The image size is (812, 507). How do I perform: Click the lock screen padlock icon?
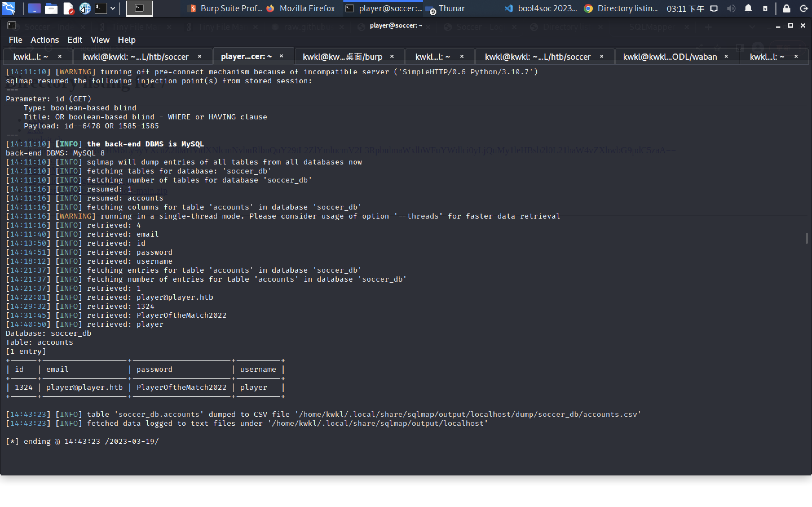(x=786, y=8)
